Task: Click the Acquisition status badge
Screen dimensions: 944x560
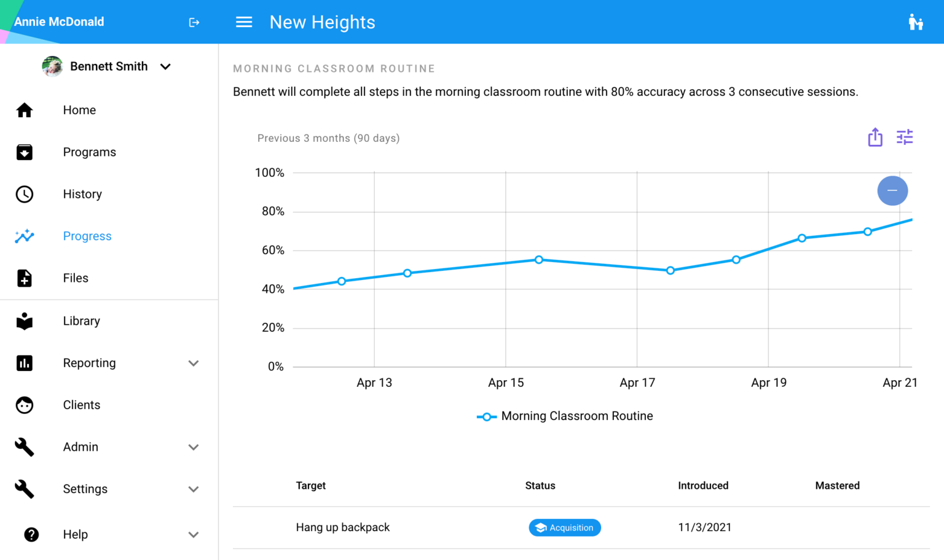Action: tap(565, 527)
